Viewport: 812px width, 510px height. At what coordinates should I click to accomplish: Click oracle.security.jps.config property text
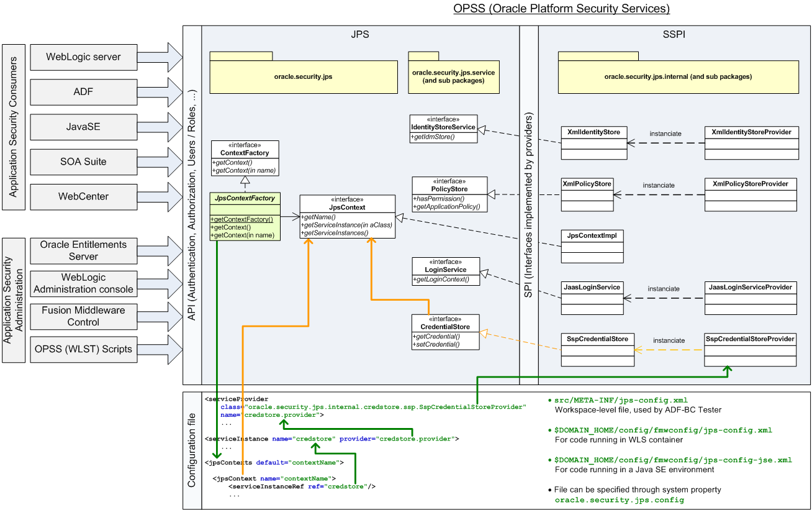(x=620, y=499)
